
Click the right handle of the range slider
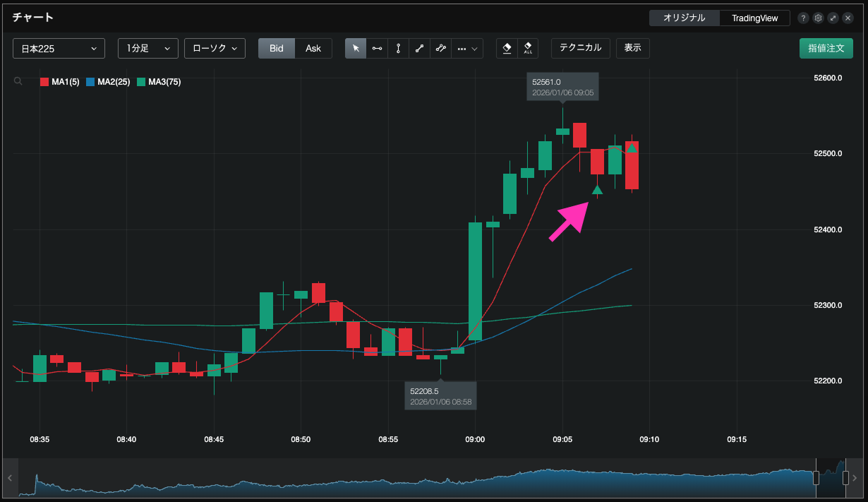846,478
